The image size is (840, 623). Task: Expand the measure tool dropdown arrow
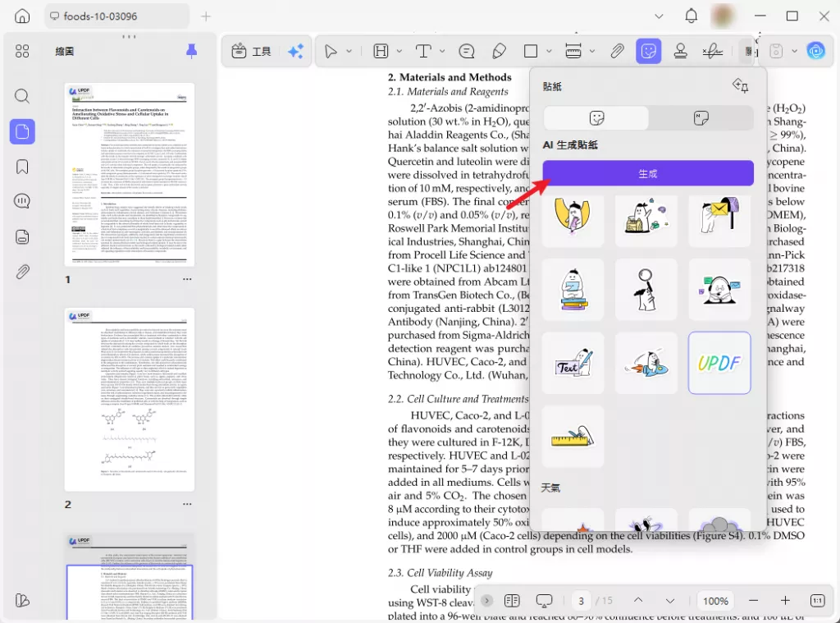click(592, 51)
